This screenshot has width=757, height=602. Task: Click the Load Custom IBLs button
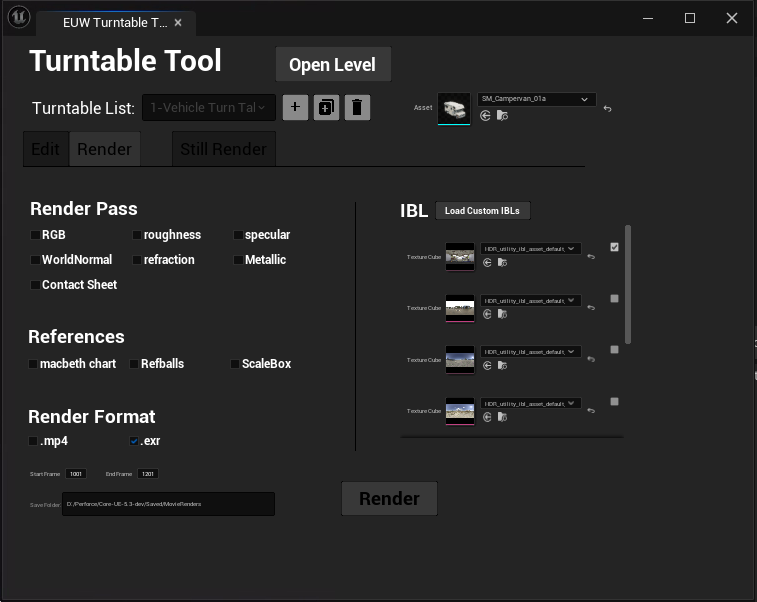coord(483,211)
